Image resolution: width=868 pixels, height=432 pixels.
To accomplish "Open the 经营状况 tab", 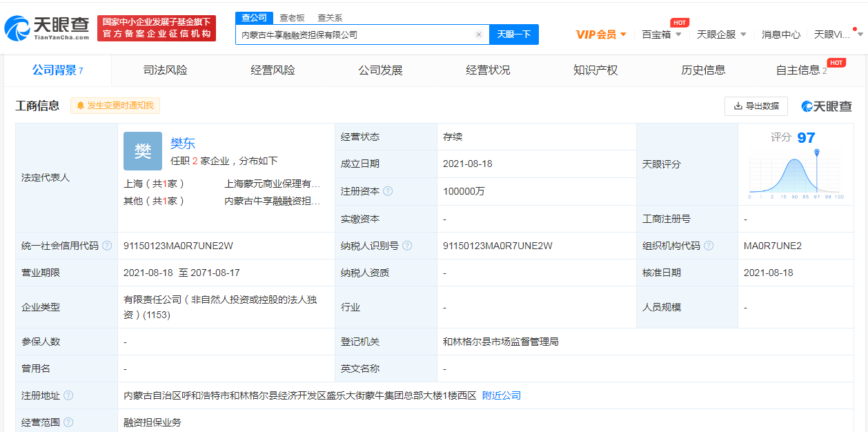I will (488, 70).
